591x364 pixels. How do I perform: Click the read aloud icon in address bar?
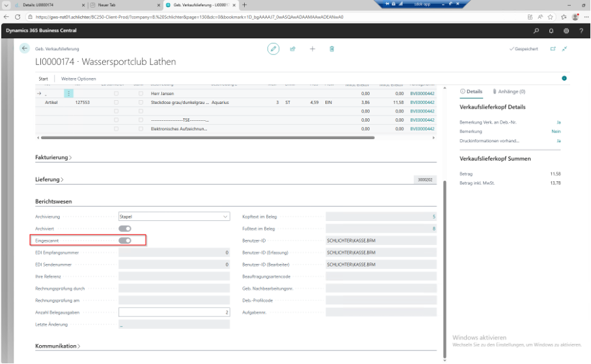[x=540, y=17]
